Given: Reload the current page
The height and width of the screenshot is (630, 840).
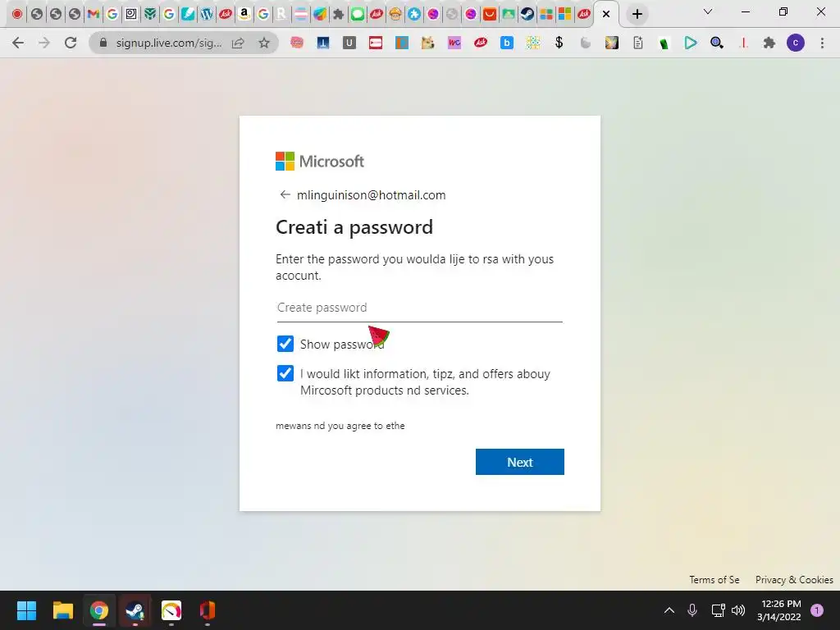Looking at the screenshot, I should [x=71, y=43].
